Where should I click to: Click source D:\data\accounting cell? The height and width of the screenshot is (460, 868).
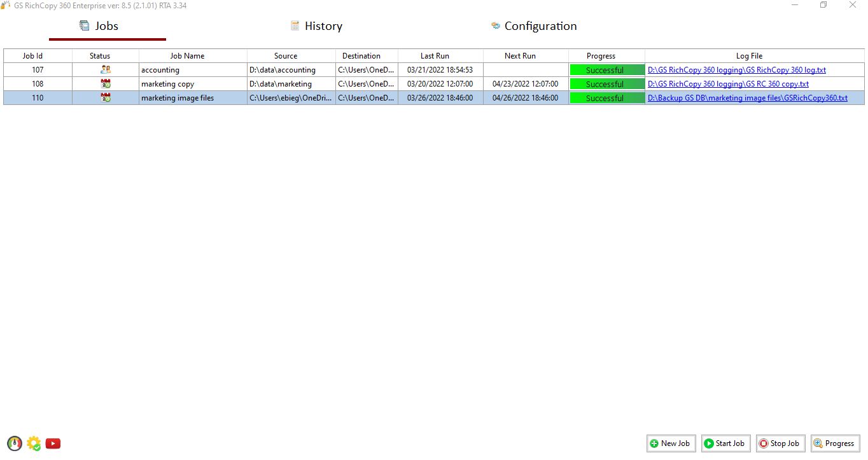[x=291, y=70]
